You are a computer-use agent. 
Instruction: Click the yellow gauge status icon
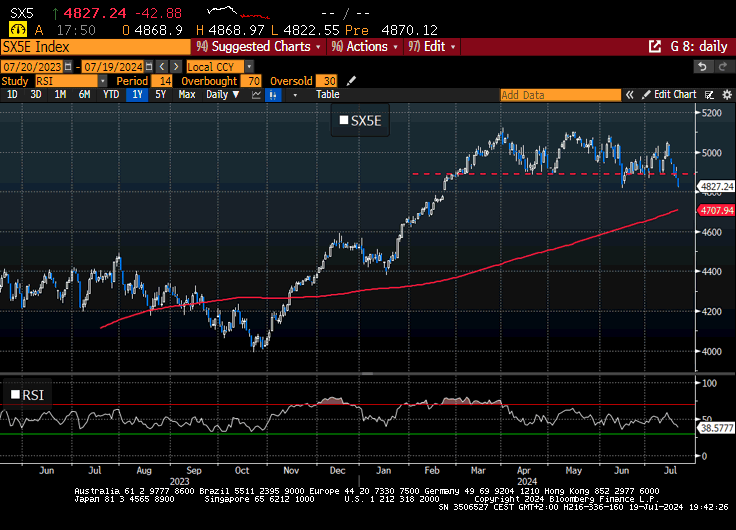coord(18,30)
